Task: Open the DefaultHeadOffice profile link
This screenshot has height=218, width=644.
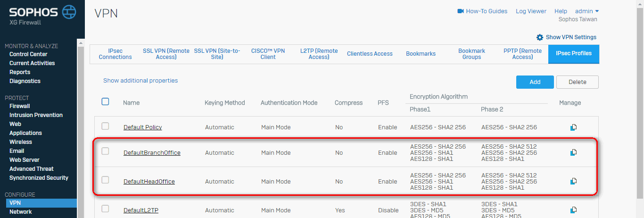Action: tap(149, 182)
